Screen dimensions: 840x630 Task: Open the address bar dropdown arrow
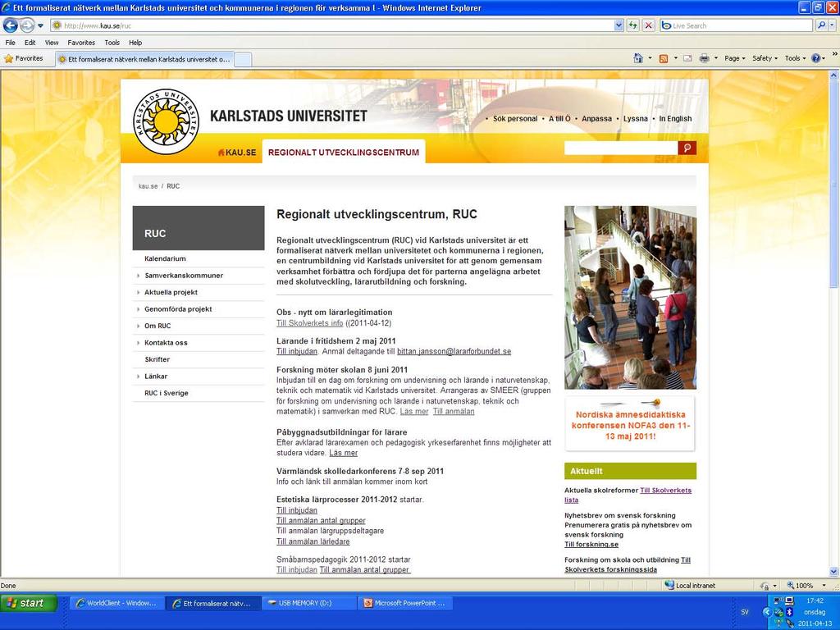(x=619, y=25)
